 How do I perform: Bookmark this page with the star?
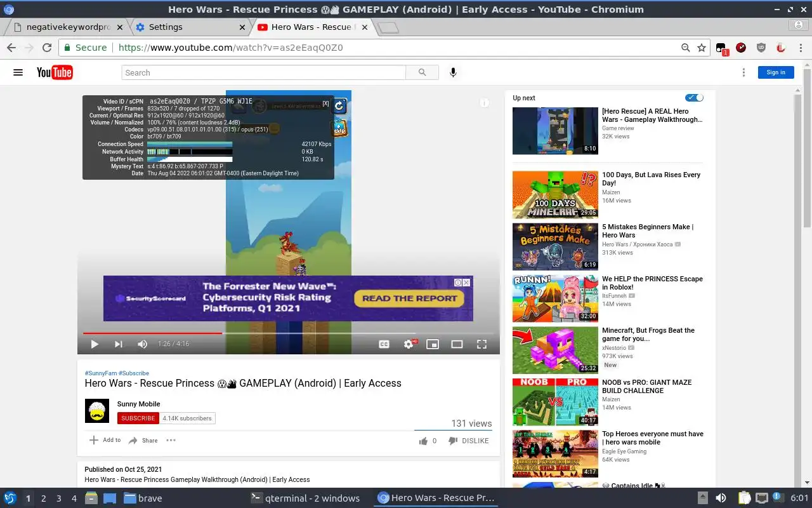(702, 48)
